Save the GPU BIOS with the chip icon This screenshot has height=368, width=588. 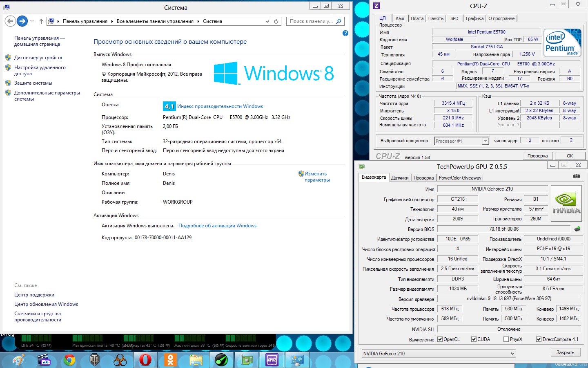click(577, 229)
